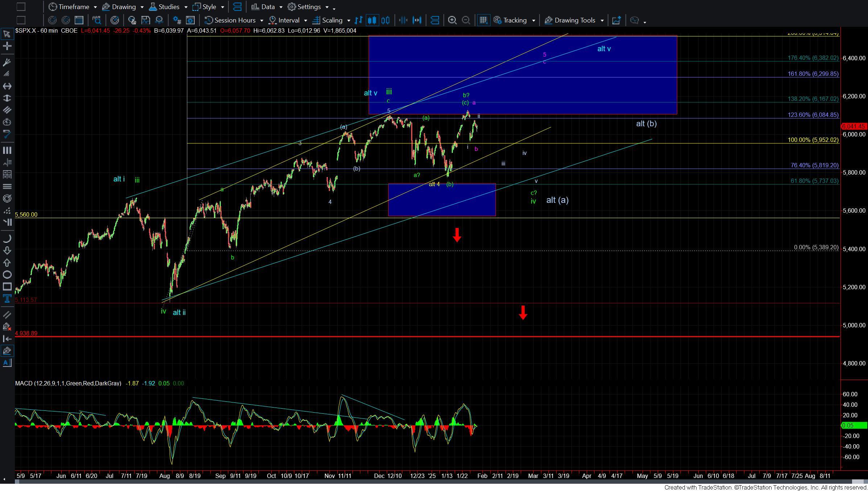Open the Style menu
Screen dimensions: 868x491
click(204, 7)
